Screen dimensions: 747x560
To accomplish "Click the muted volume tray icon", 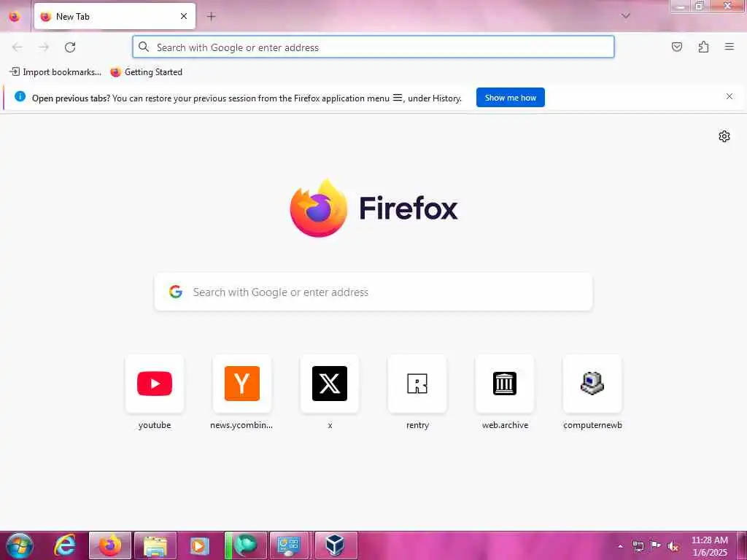I will coord(673,546).
